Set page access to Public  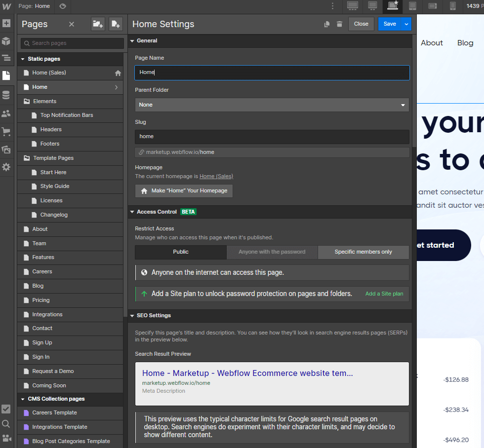180,252
